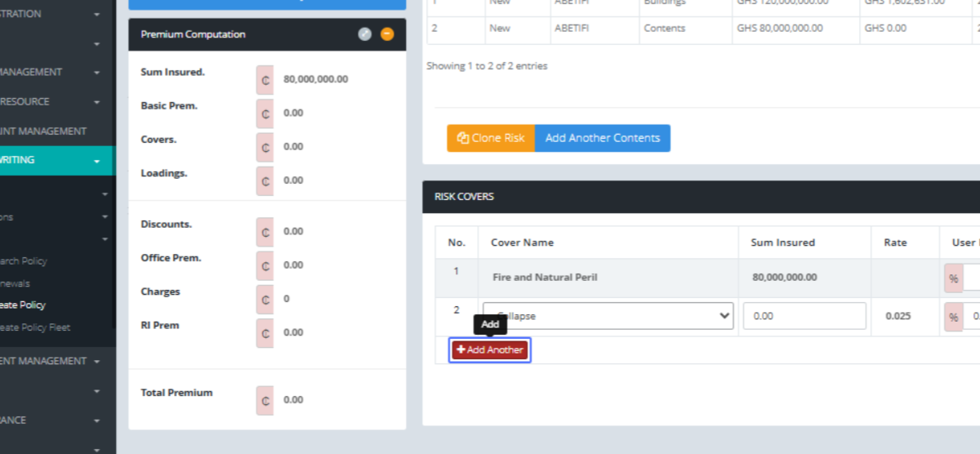
Task: Click the gray expand icon in Premium Computation header
Action: pyautogui.click(x=364, y=34)
